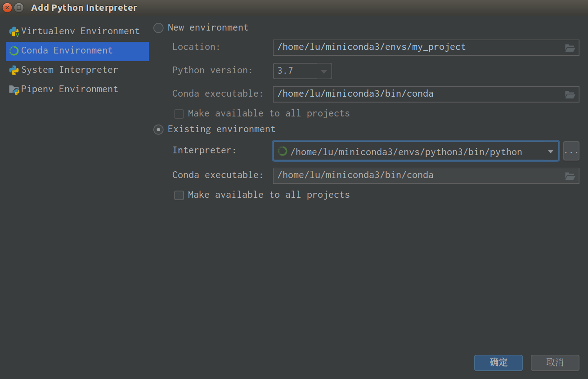The width and height of the screenshot is (588, 379).
Task: Enable existing environment Make available to all projects
Action: [179, 195]
